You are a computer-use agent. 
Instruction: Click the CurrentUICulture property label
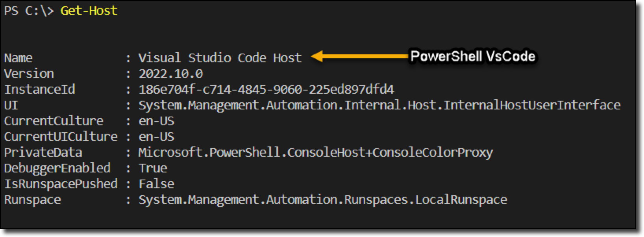(x=61, y=137)
